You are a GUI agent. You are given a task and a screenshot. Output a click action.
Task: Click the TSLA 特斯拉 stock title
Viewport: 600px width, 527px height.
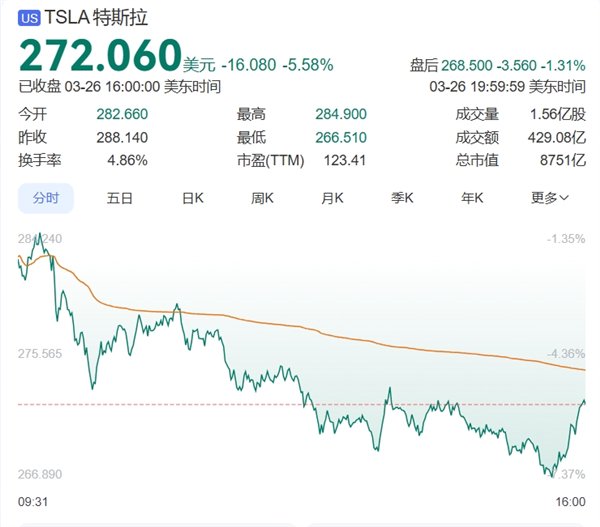96,18
